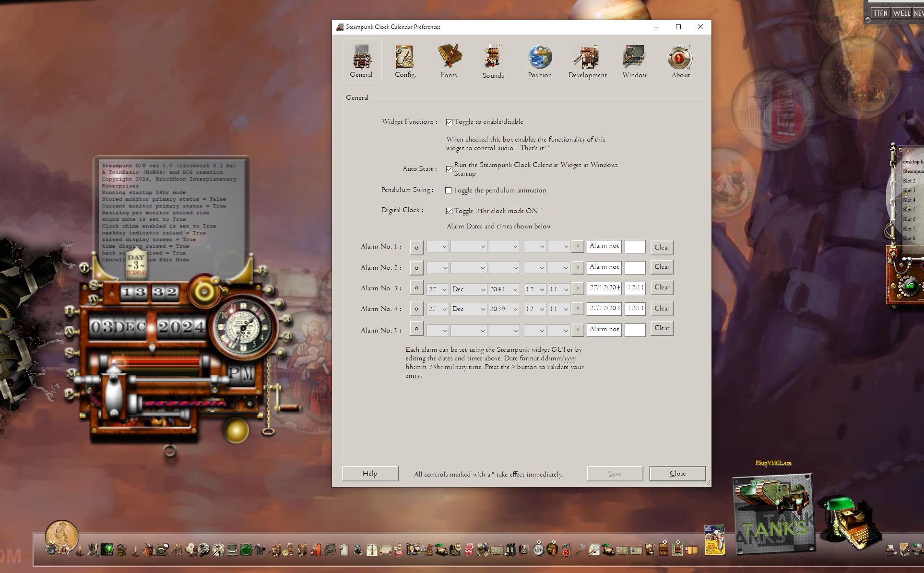
Task: Click the Alarm No. 2 'Alarm not' text field
Action: pyautogui.click(x=604, y=267)
